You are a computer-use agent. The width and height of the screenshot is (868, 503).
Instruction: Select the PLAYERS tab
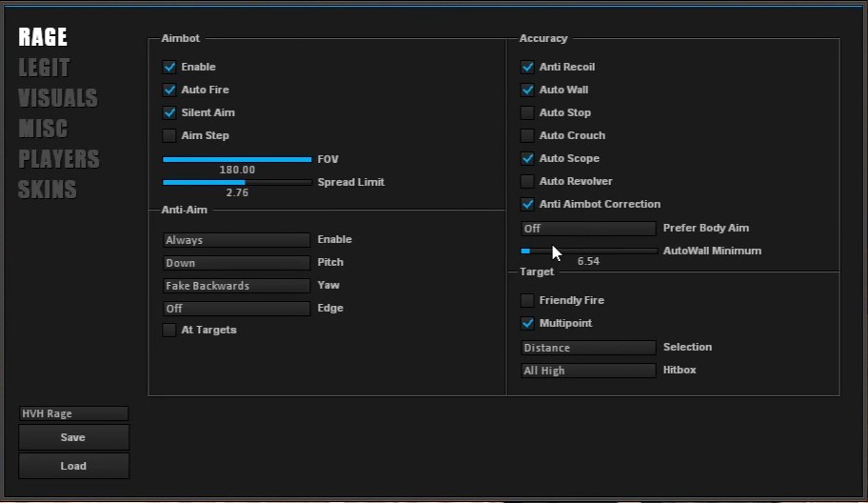[x=59, y=159]
